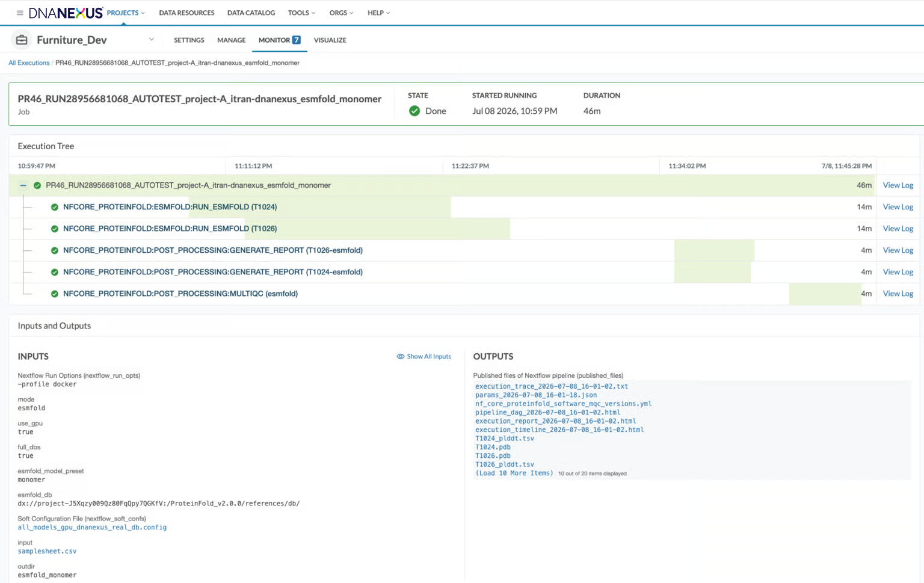View Log for MULTIQC (esmfold)
Screen dimensions: 924x583
(898, 294)
